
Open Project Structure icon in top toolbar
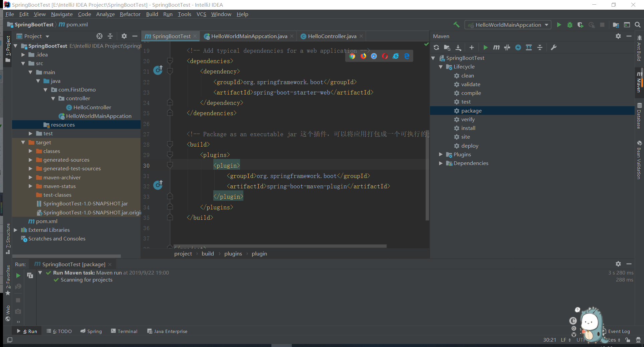coord(616,25)
